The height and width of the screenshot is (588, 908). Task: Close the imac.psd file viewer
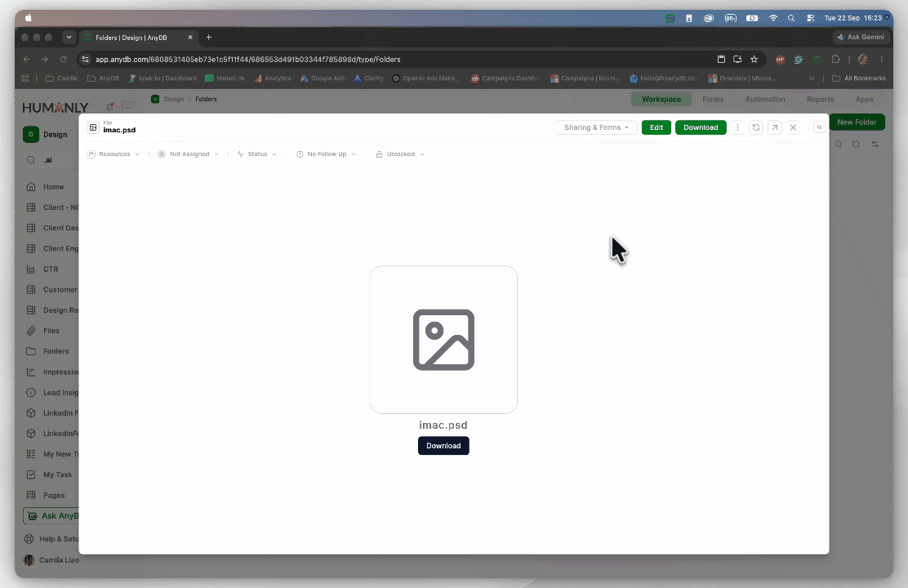click(x=794, y=127)
